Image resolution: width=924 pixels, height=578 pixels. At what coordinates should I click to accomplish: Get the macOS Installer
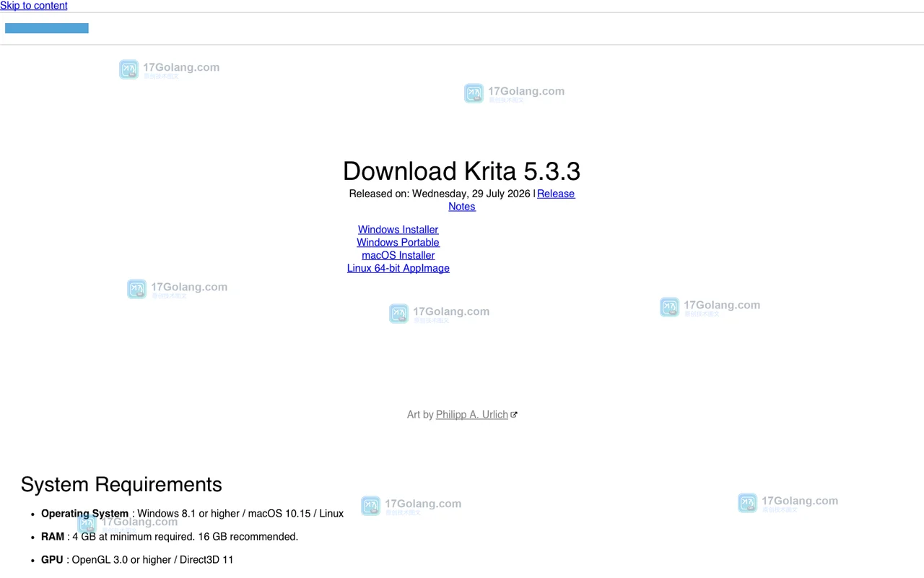pyautogui.click(x=398, y=256)
